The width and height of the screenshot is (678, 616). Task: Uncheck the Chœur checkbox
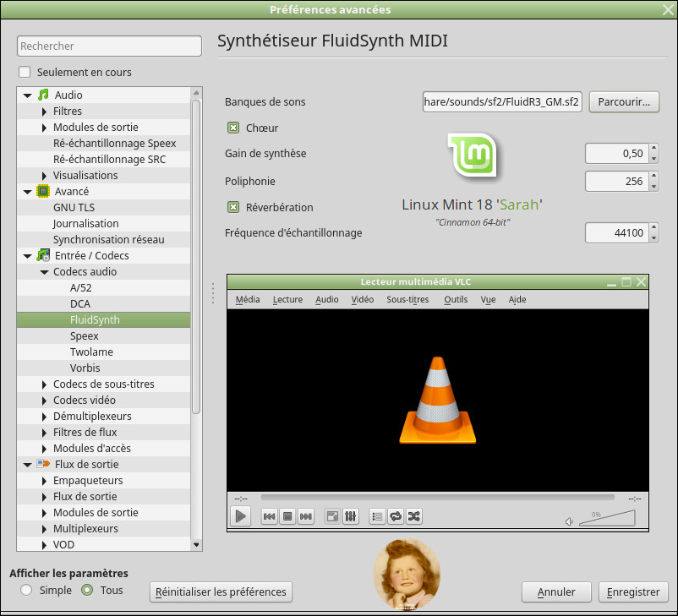pyautogui.click(x=233, y=128)
